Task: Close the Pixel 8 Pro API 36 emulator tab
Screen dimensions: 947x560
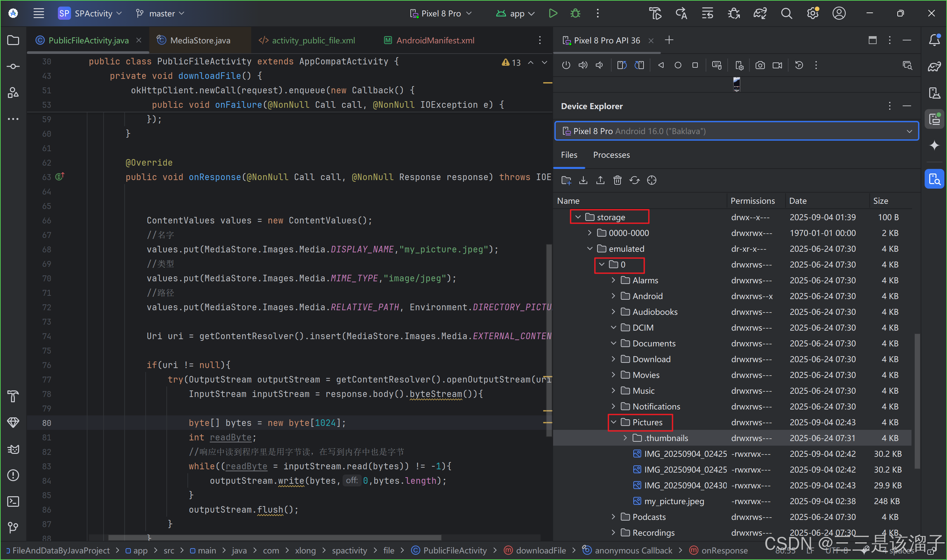Action: coord(651,40)
